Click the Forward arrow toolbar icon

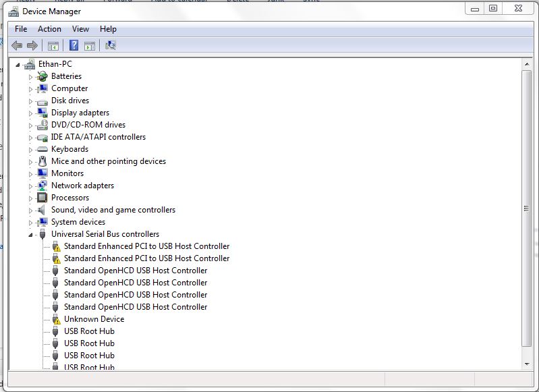[32, 45]
